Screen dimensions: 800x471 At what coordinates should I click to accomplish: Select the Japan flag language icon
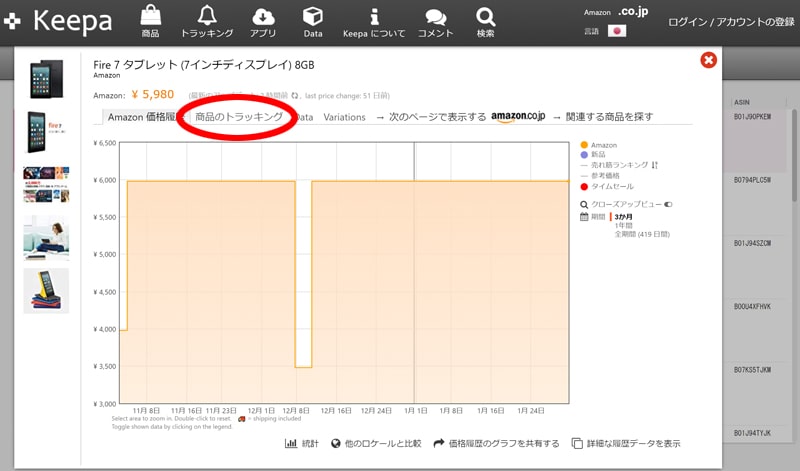click(x=617, y=31)
